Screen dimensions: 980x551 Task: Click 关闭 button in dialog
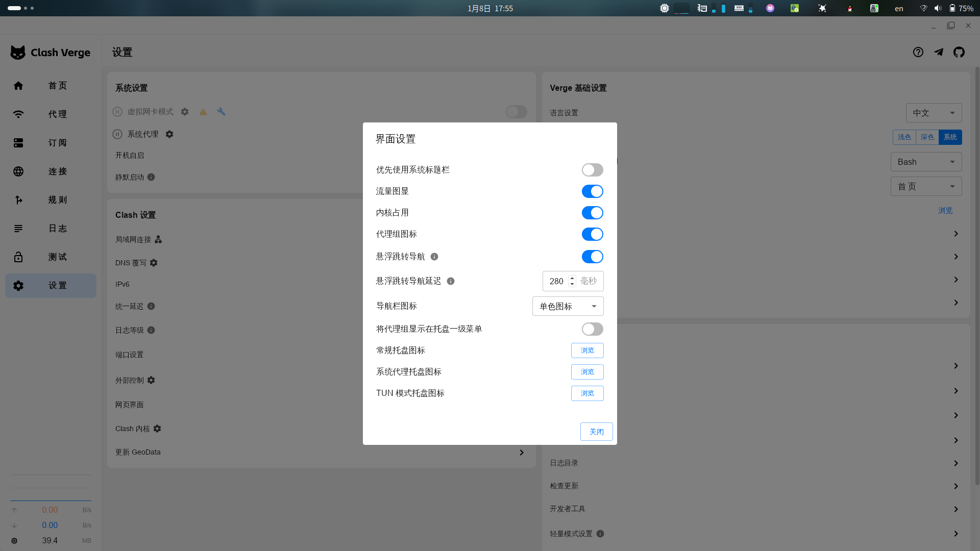(596, 432)
